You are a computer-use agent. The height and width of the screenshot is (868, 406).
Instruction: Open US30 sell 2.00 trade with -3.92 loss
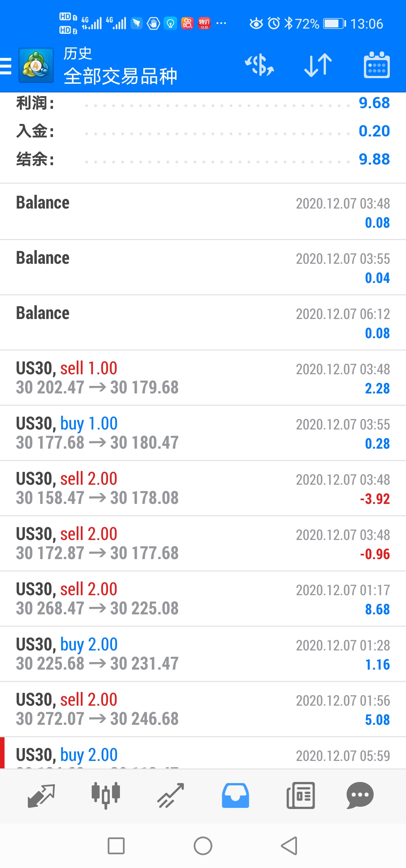203,488
